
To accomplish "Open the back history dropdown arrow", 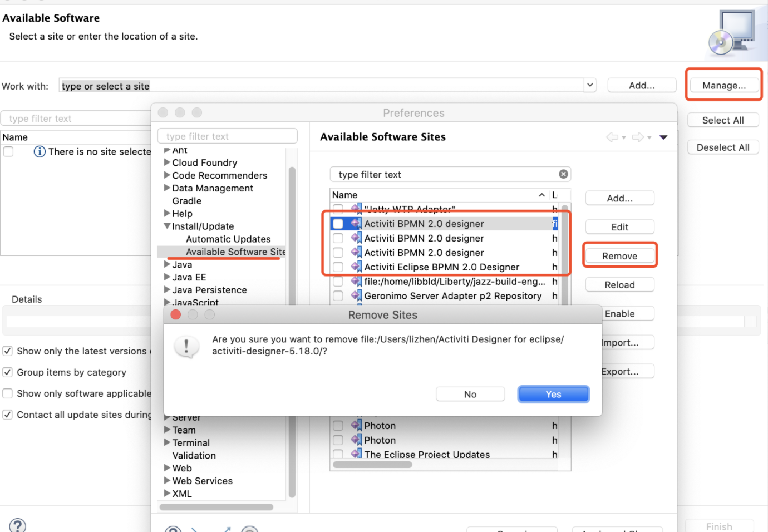I will [624, 137].
